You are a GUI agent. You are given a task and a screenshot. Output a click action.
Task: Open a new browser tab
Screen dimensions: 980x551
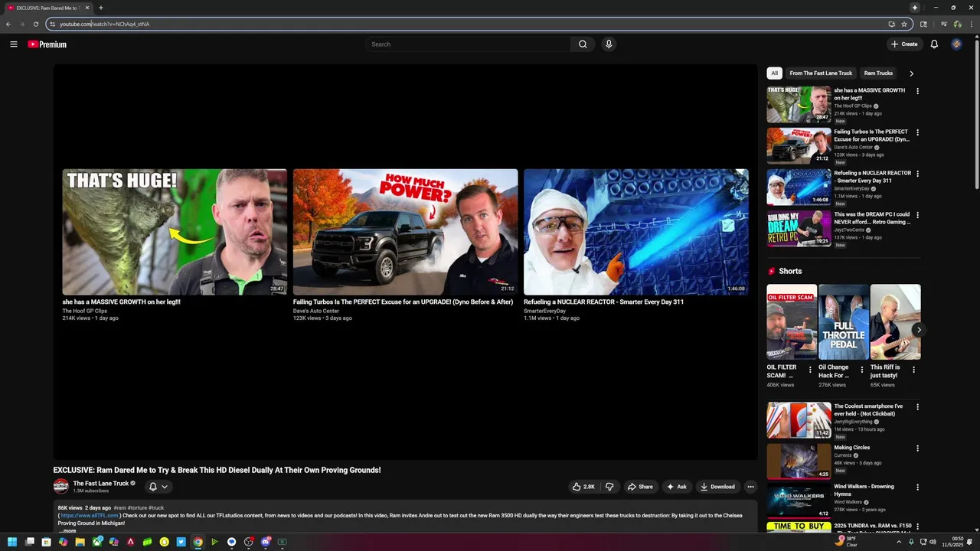[100, 8]
